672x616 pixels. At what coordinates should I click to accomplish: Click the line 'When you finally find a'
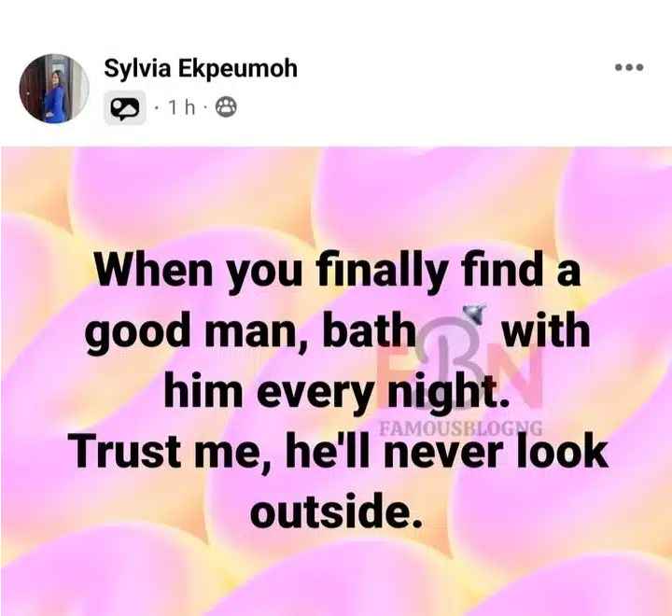338,271
